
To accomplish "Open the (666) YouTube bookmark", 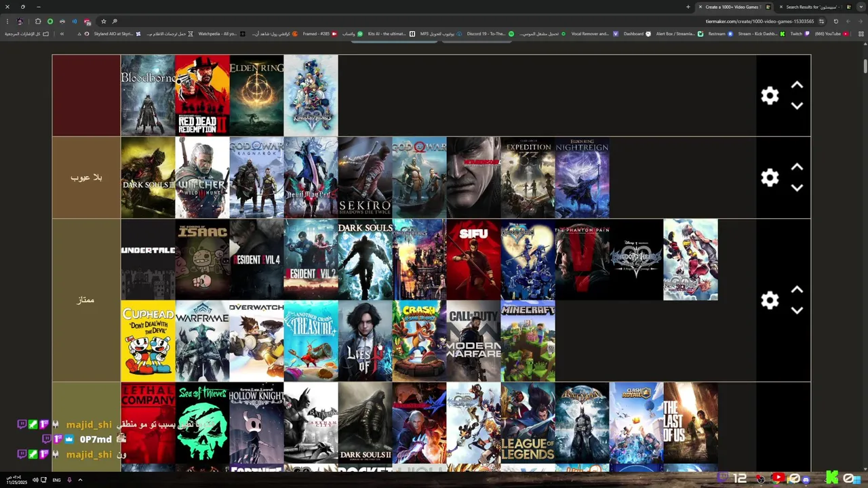I will point(831,34).
